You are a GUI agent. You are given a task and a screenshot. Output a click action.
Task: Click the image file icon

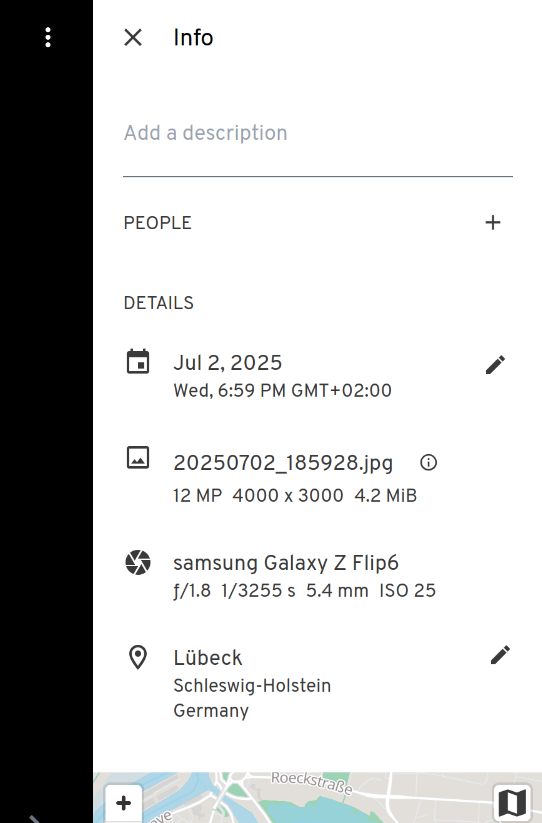point(138,458)
